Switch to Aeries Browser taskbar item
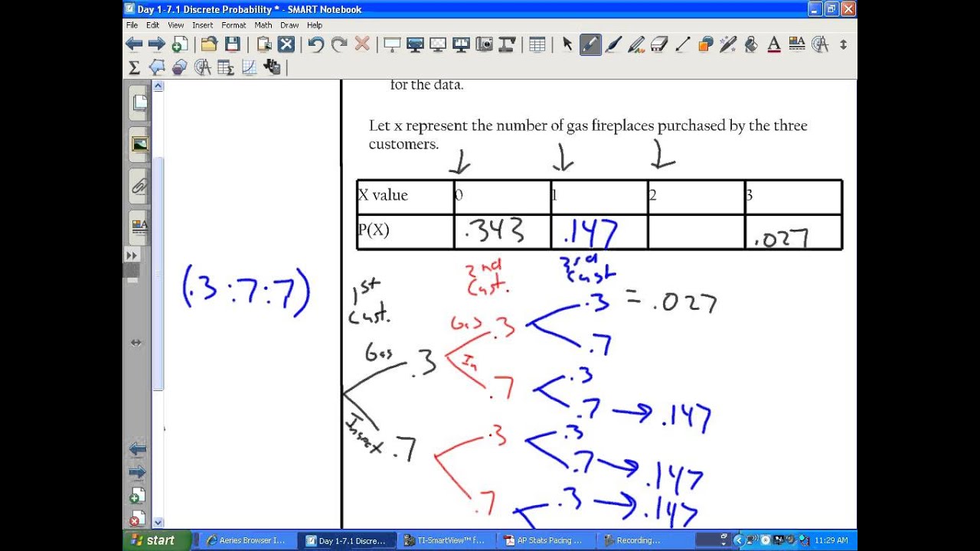Image resolution: width=980 pixels, height=551 pixels. pyautogui.click(x=246, y=540)
